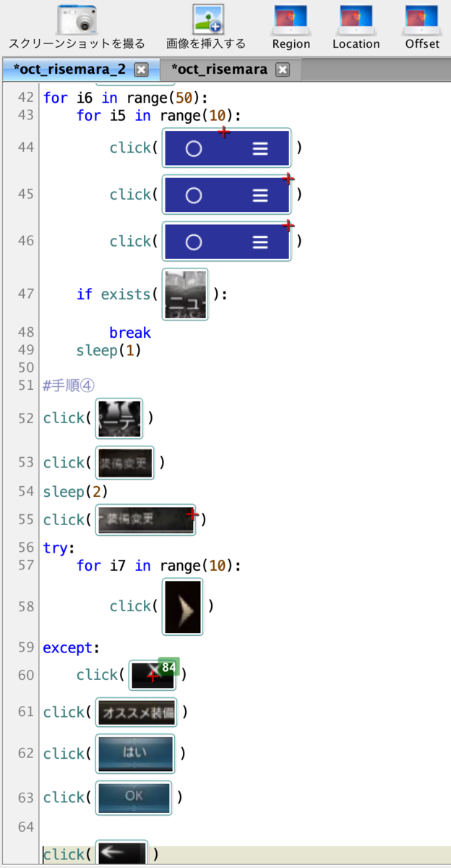Click the Region tool icon

(291, 20)
